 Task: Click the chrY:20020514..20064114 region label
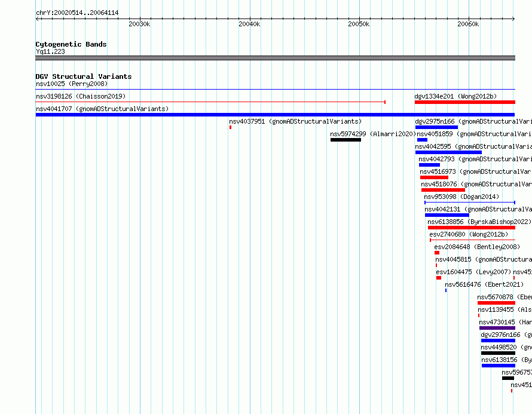77,13
